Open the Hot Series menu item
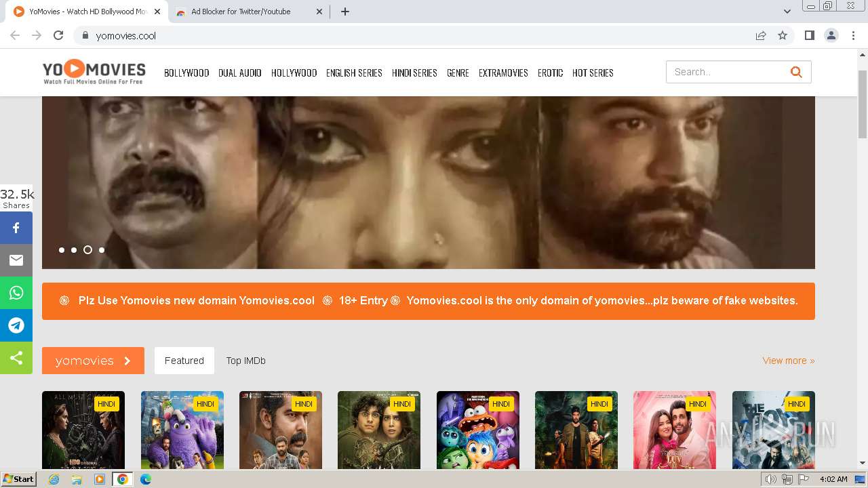The image size is (868, 488). point(593,73)
